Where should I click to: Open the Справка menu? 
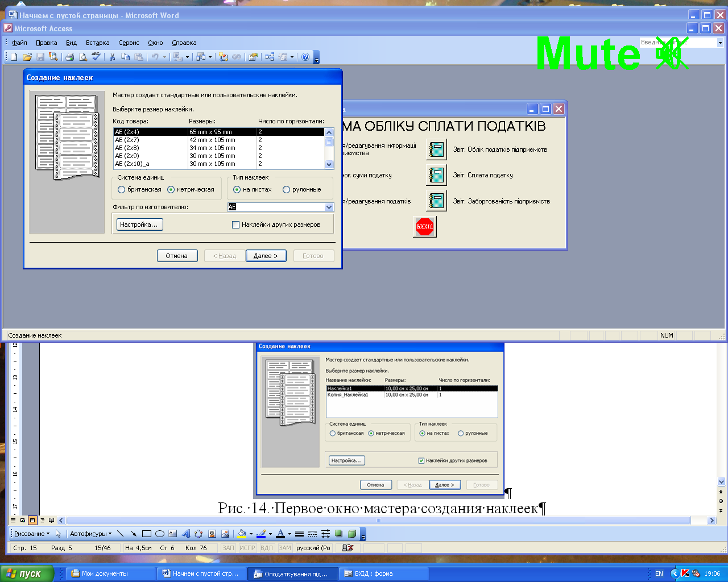(184, 43)
